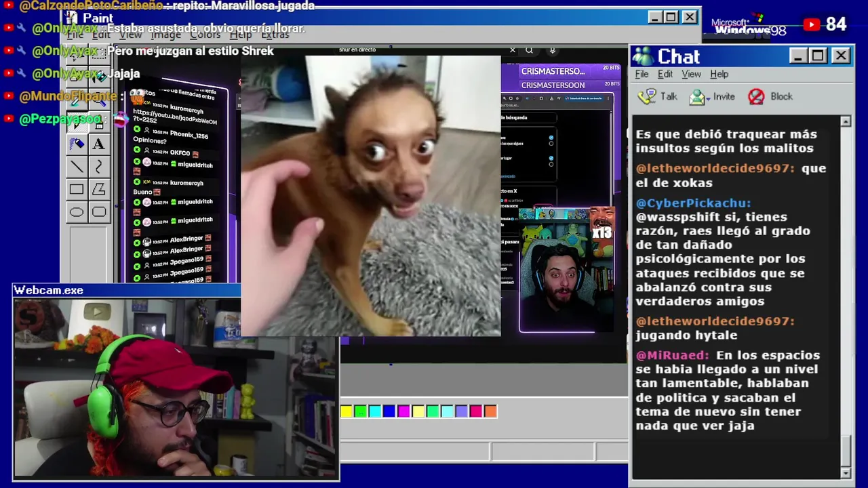Pick the cyan palette swatch

click(x=375, y=411)
